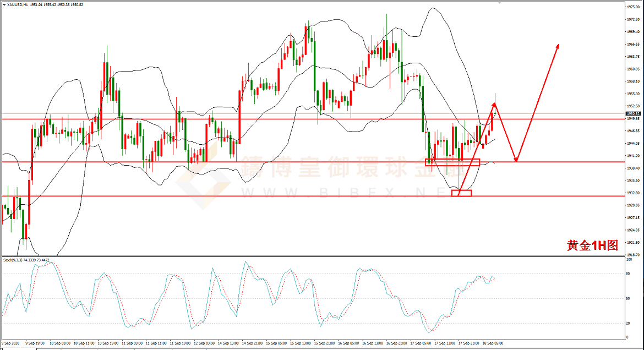
Task: Click the red arrowhead peak near 1952.50
Action: (x=494, y=105)
